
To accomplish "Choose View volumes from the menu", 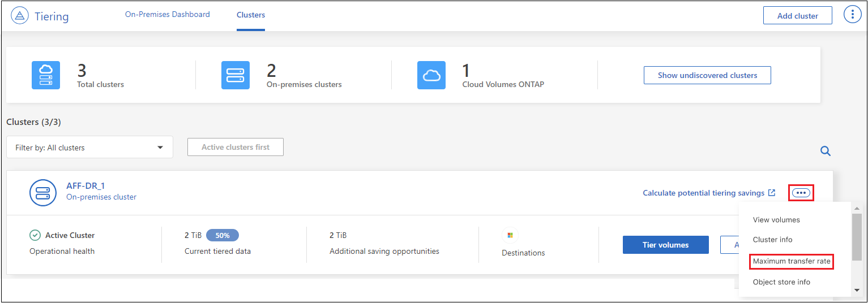I will click(x=776, y=220).
